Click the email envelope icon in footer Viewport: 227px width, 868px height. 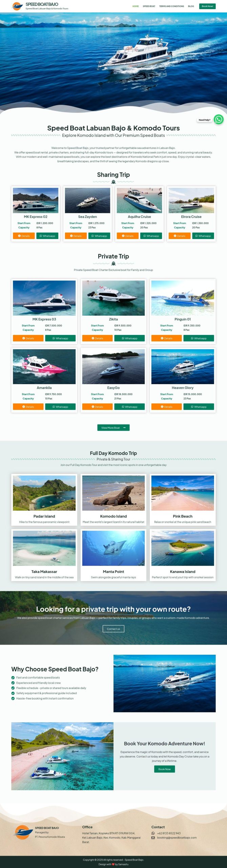[x=153, y=837]
